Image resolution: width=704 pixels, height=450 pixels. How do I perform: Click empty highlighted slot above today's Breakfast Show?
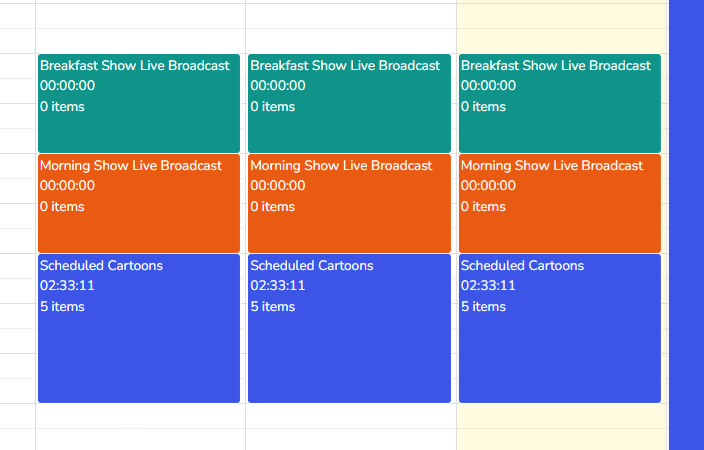coord(562,28)
